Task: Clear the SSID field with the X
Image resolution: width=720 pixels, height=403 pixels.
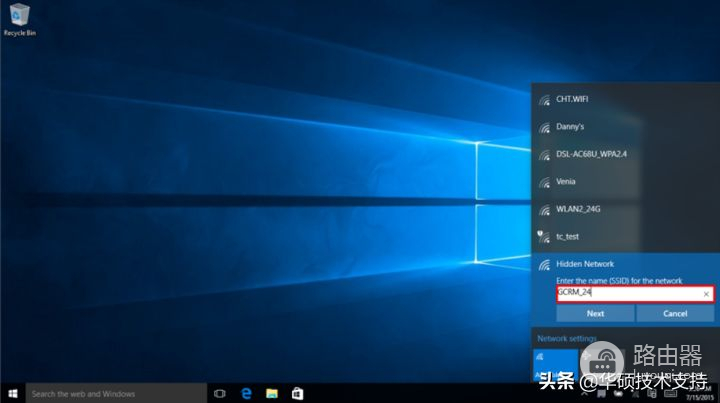Action: (706, 294)
